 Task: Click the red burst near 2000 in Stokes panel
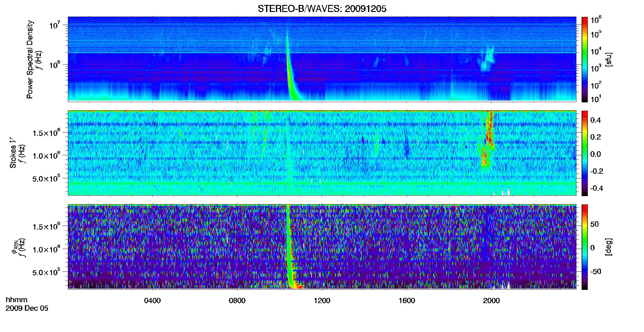(487, 140)
